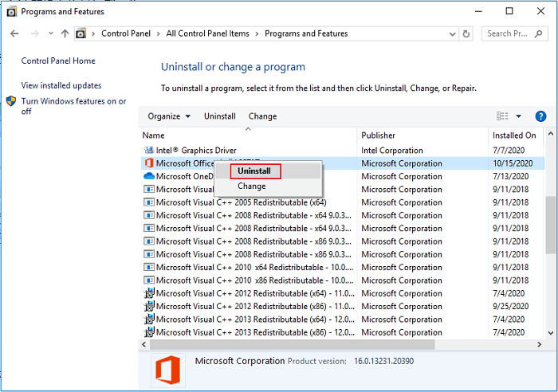Click the help question mark icon

click(x=540, y=116)
